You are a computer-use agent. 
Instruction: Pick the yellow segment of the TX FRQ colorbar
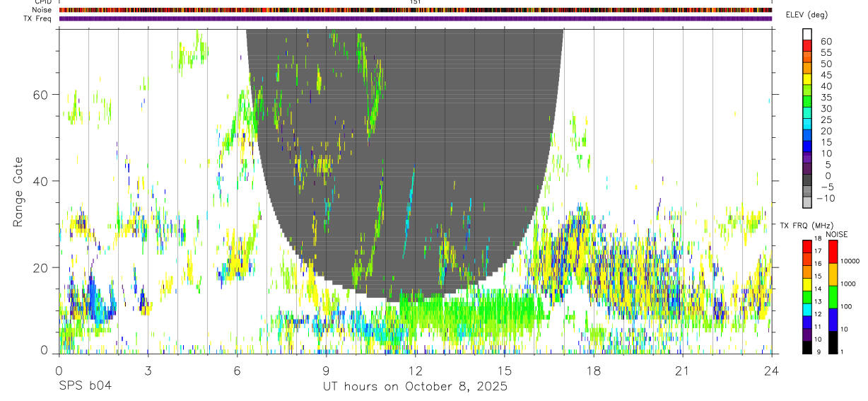(x=807, y=284)
